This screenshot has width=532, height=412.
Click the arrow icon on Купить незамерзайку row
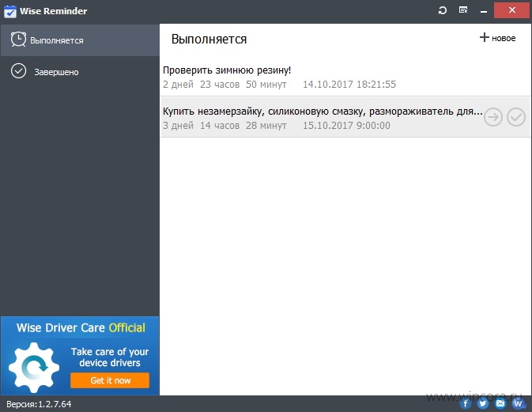[493, 117]
